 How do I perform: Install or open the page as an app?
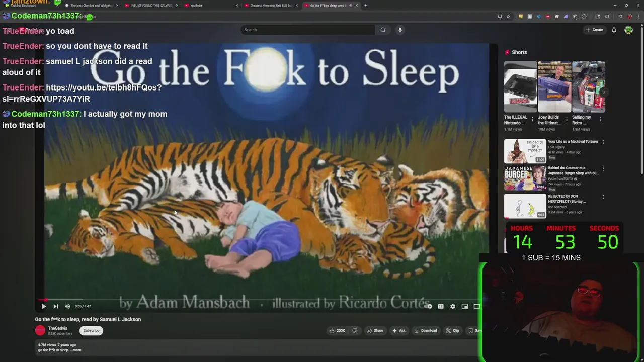tap(500, 16)
